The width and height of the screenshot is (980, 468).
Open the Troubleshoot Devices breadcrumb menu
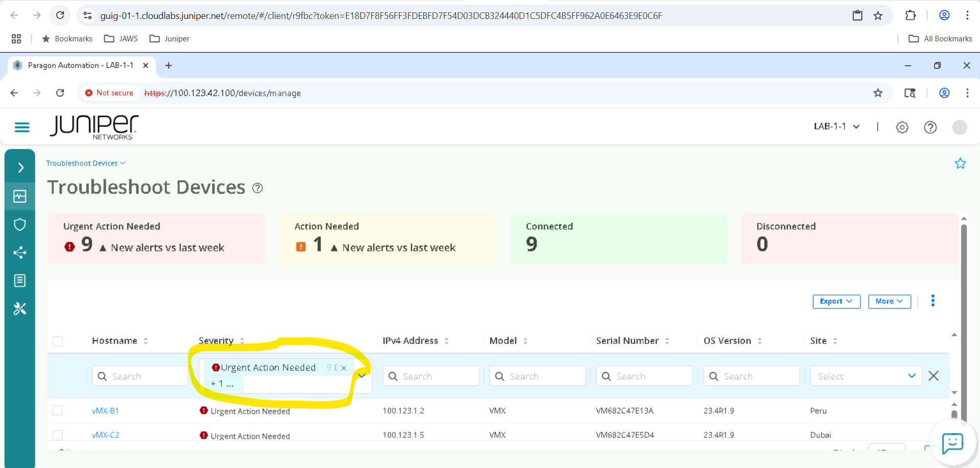click(85, 163)
